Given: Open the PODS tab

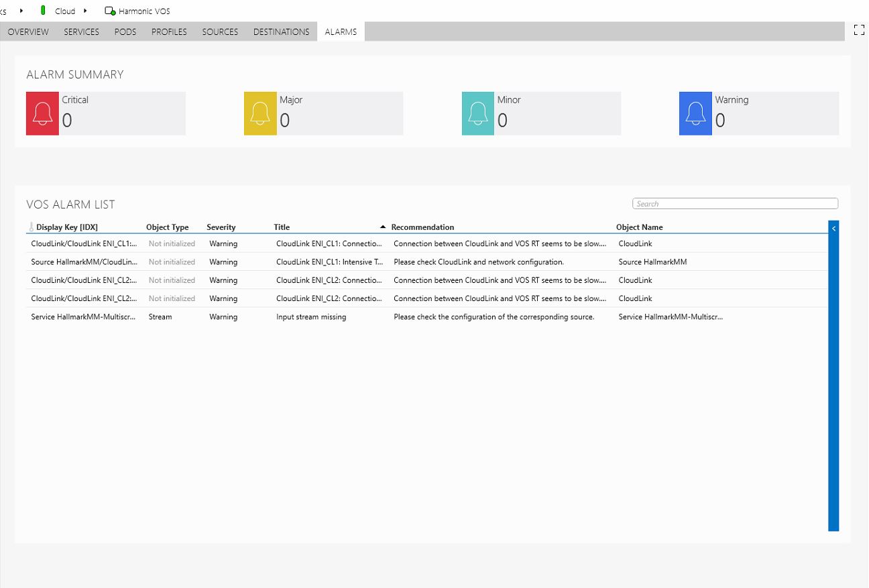Looking at the screenshot, I should [125, 32].
